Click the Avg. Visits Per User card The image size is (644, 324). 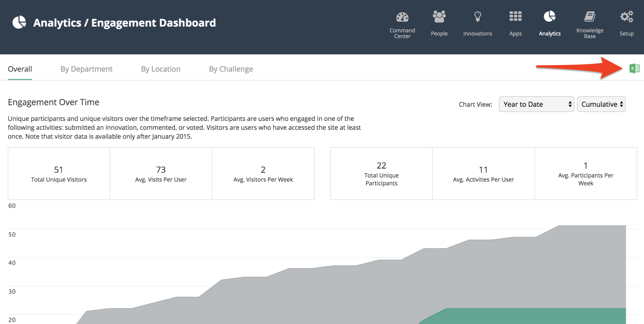(x=161, y=173)
